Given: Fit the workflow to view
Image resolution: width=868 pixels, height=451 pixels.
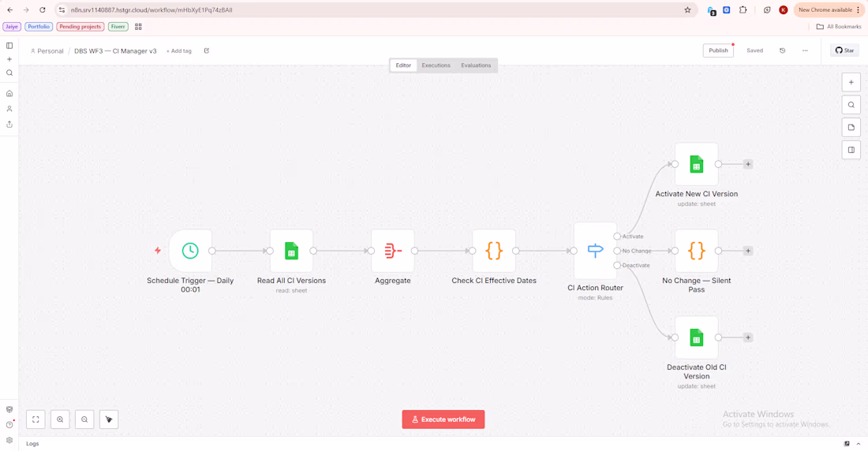Looking at the screenshot, I should point(36,419).
